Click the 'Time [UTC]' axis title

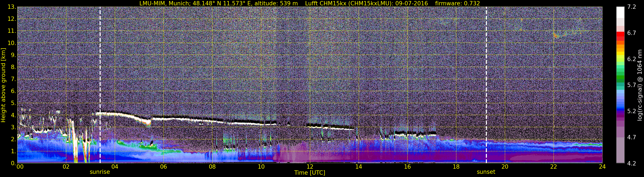[310, 173]
